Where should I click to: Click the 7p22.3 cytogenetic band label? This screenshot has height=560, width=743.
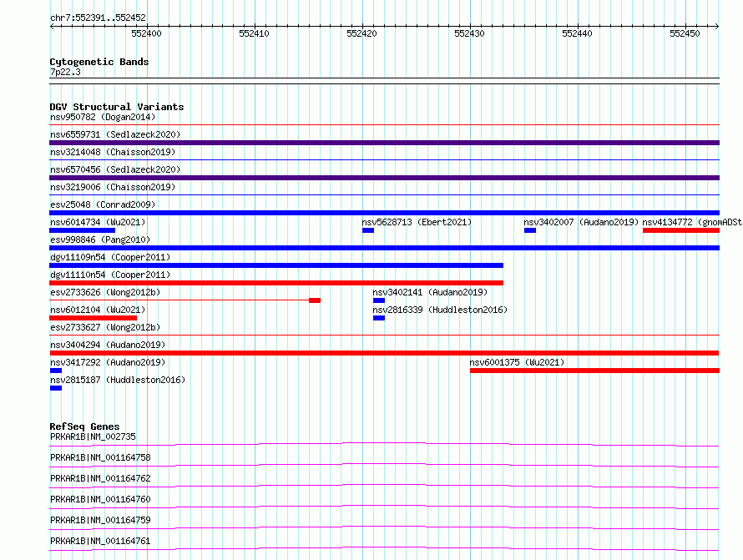click(x=65, y=72)
